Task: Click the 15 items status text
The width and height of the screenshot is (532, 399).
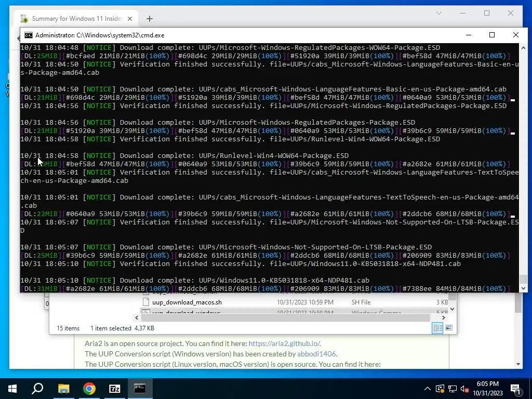Action: pos(68,328)
